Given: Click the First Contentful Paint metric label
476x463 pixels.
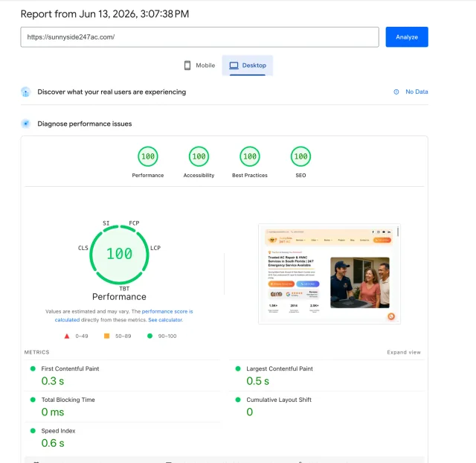Looking at the screenshot, I should click(70, 368).
